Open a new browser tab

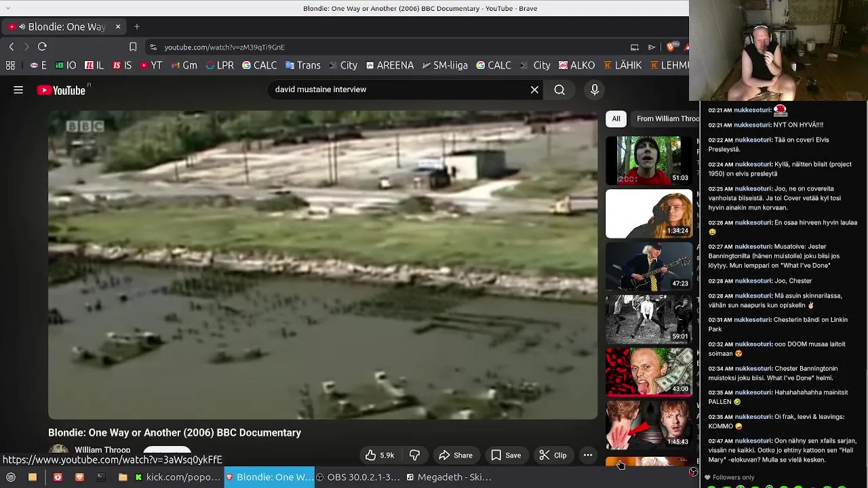click(136, 26)
